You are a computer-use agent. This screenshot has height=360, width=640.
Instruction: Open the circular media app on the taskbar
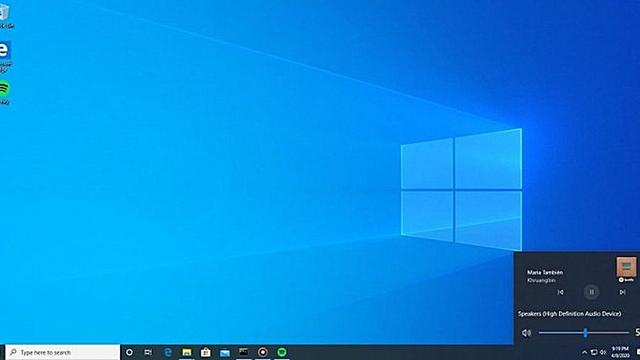pos(263,352)
